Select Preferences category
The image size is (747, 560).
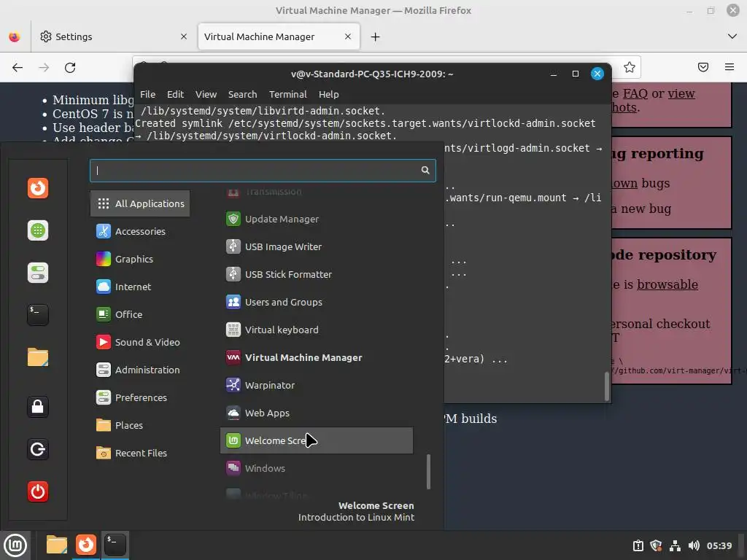click(x=140, y=397)
